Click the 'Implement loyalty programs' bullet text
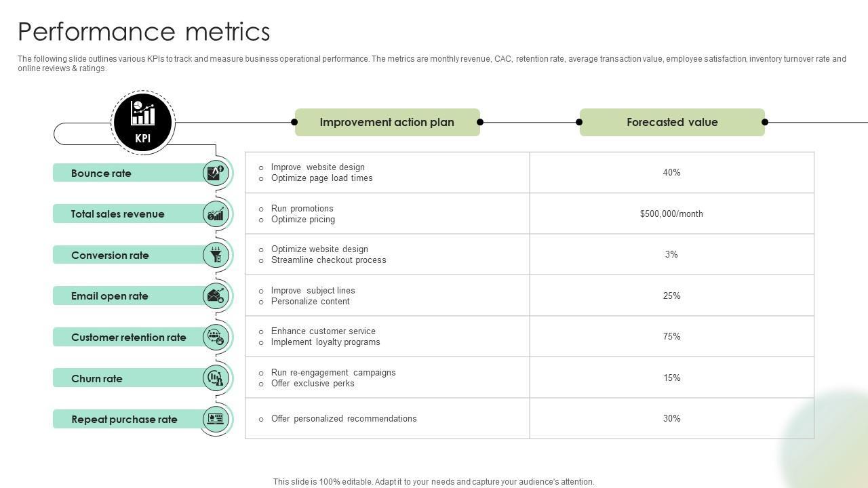868x488 pixels. pos(325,342)
